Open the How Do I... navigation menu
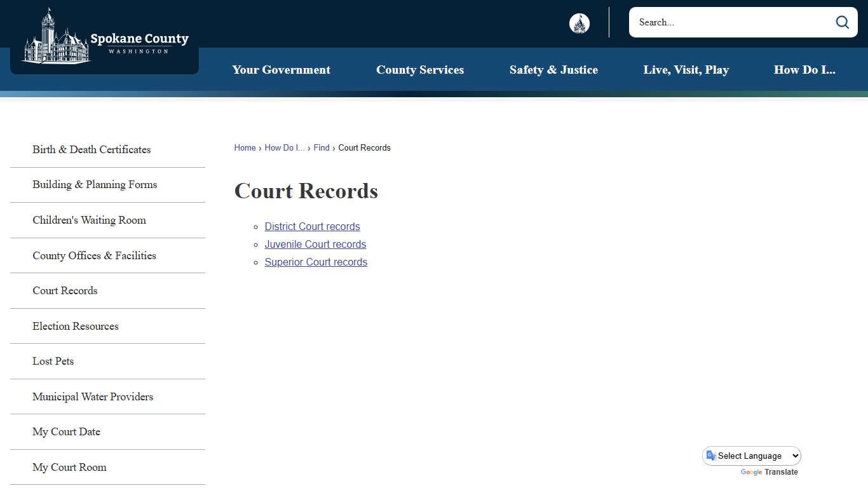868x488 pixels. (804, 70)
